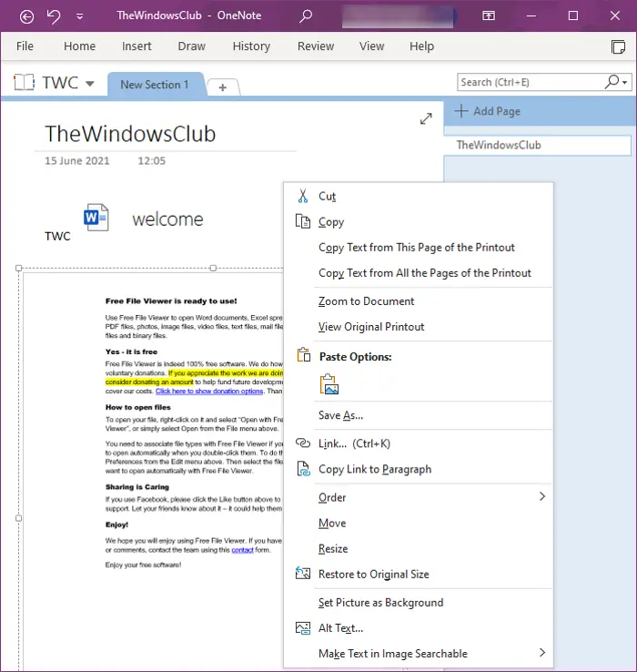
Task: Click the left-middle handle of printout selection
Action: pos(18,518)
